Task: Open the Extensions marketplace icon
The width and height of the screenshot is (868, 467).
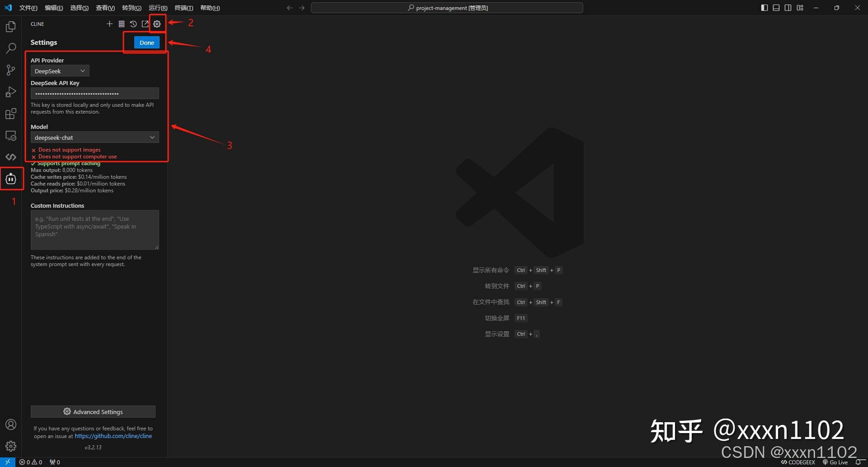Action: coord(11,114)
